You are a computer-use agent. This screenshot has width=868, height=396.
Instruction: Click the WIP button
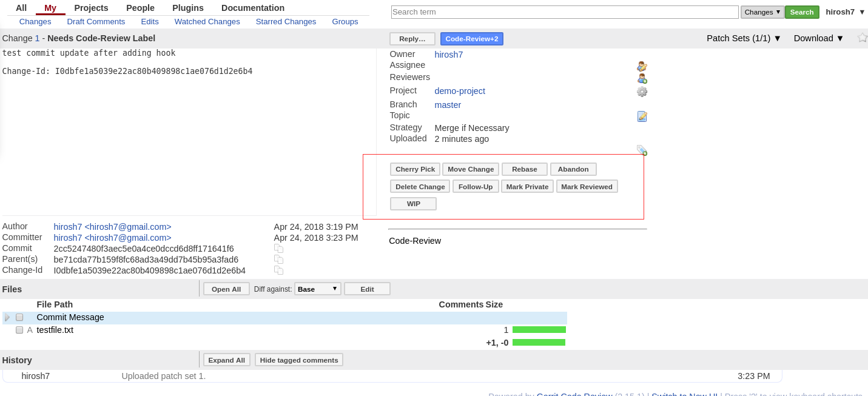[413, 204]
